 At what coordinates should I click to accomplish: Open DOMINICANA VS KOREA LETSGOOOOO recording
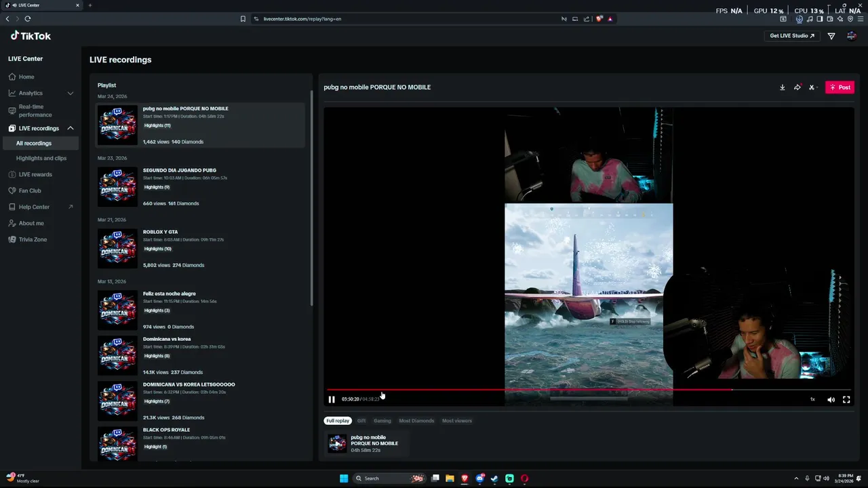click(201, 401)
